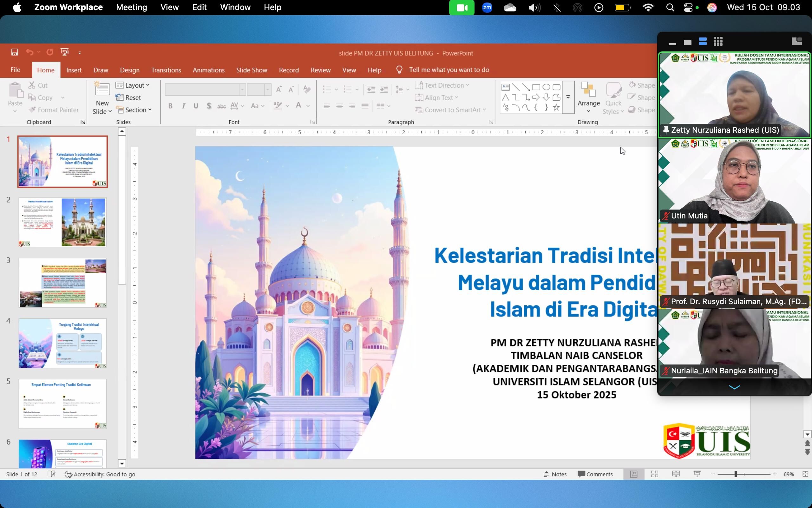Select the Text Box shape icon
Image resolution: width=812 pixels, height=508 pixels.
[x=506, y=87]
